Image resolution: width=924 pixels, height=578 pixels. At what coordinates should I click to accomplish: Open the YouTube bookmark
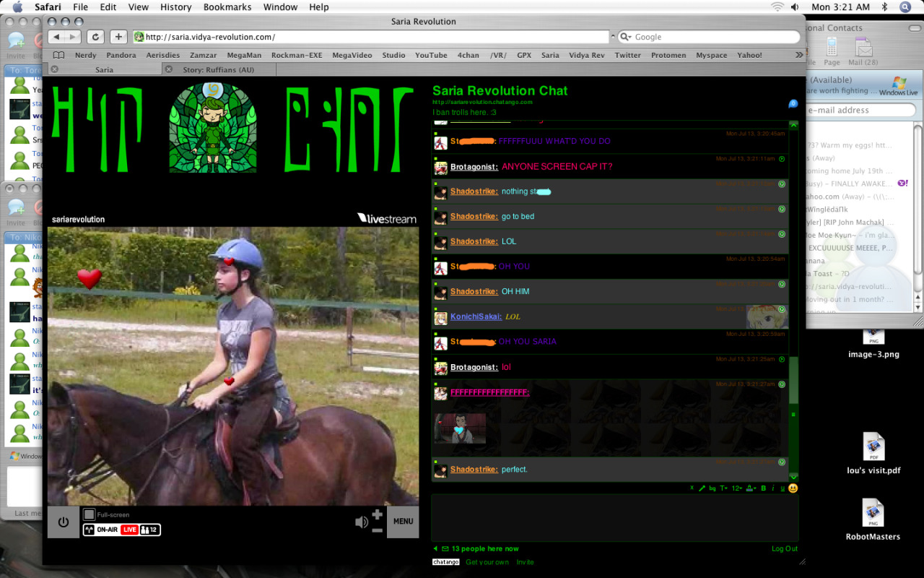[431, 55]
